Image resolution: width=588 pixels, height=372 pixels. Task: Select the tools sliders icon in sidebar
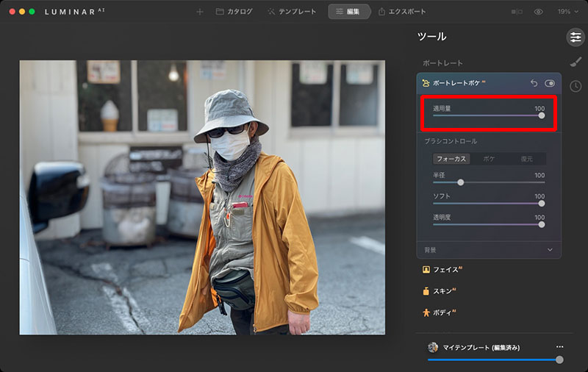click(576, 37)
